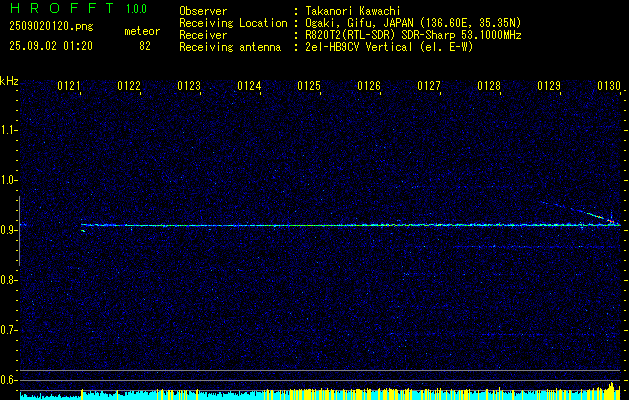Click the meteor count 82

point(145,46)
